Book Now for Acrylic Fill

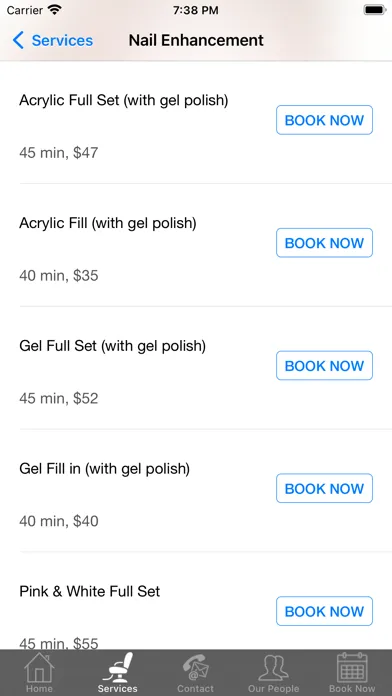tap(325, 243)
